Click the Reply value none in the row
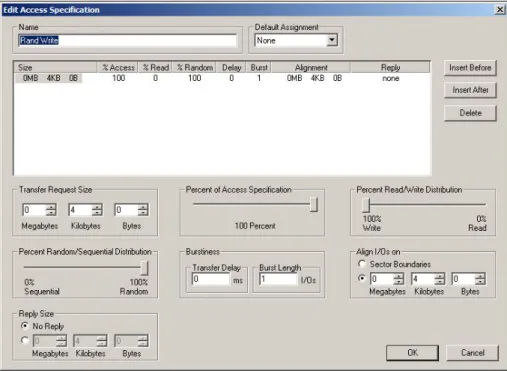Viewport: 507px width, 371px height. tap(391, 78)
